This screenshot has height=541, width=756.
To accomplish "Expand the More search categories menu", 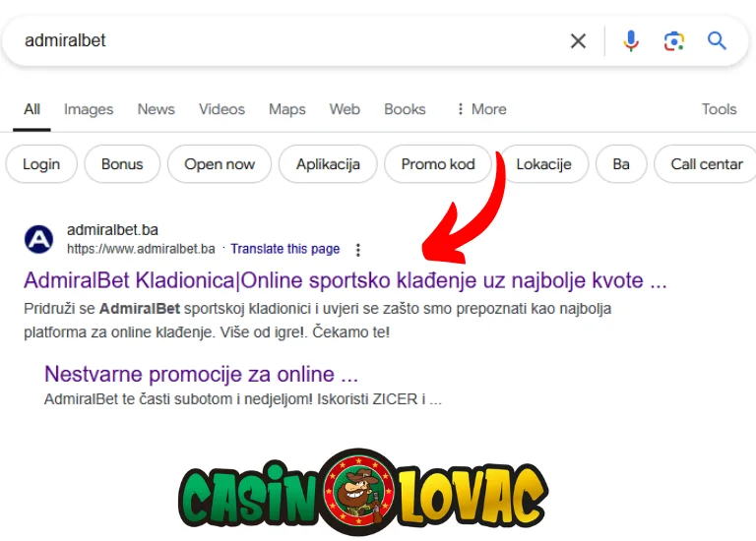I will click(x=481, y=109).
